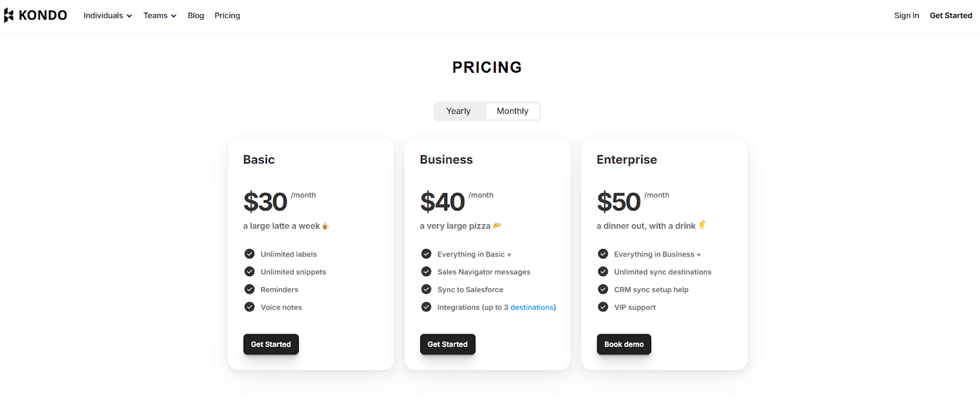
Task: Switch billing toggle to Yearly
Action: pos(458,111)
